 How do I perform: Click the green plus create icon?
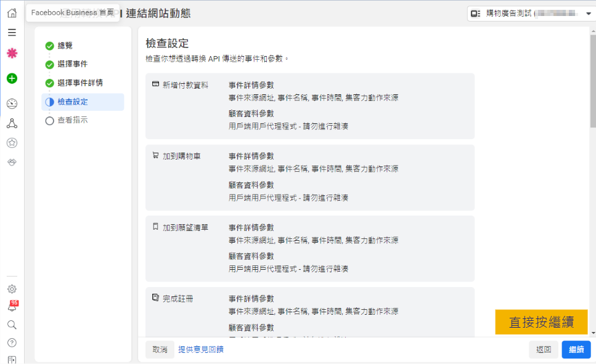(x=12, y=78)
